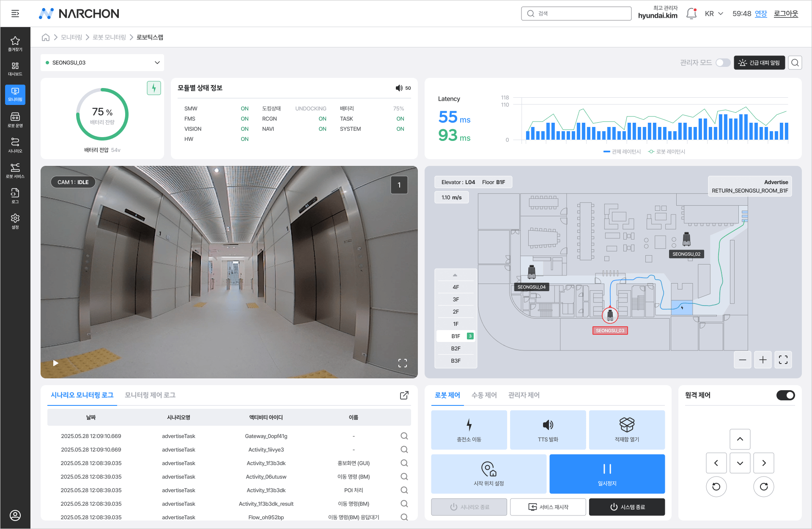Expand camera feed to fullscreen
Screen dimensions: 812x529
403,363
